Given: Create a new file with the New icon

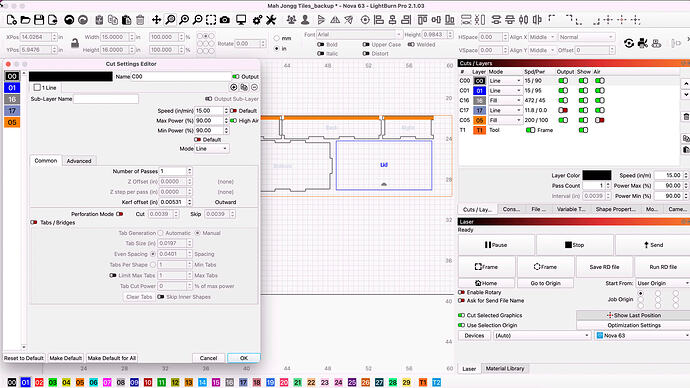Looking at the screenshot, I should [11, 20].
